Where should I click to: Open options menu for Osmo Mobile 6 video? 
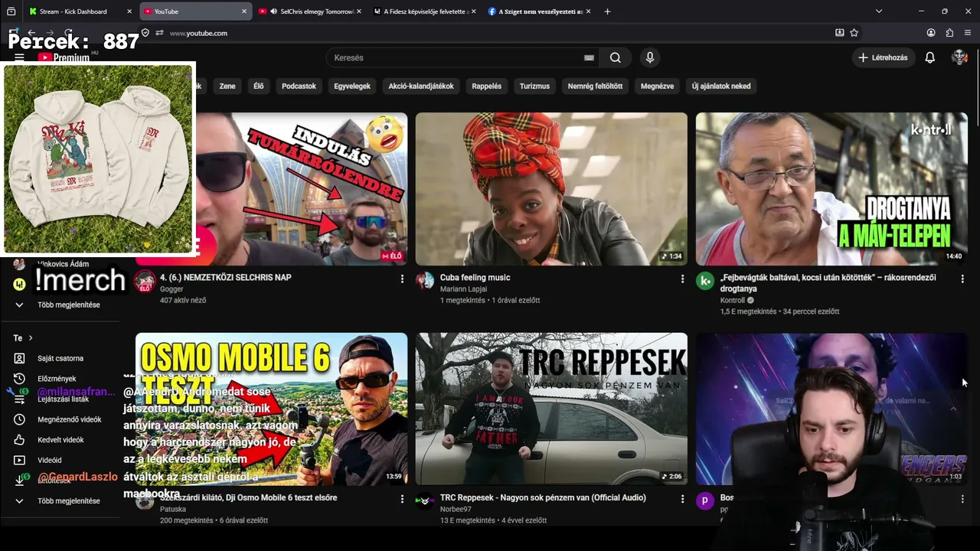pyautogui.click(x=402, y=499)
